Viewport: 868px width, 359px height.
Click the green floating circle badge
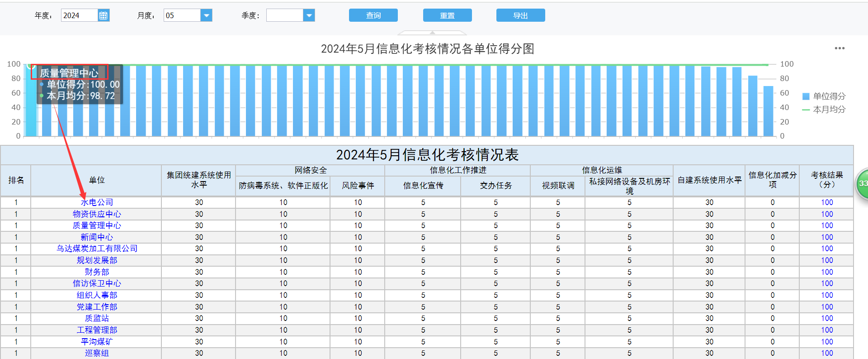click(x=863, y=183)
